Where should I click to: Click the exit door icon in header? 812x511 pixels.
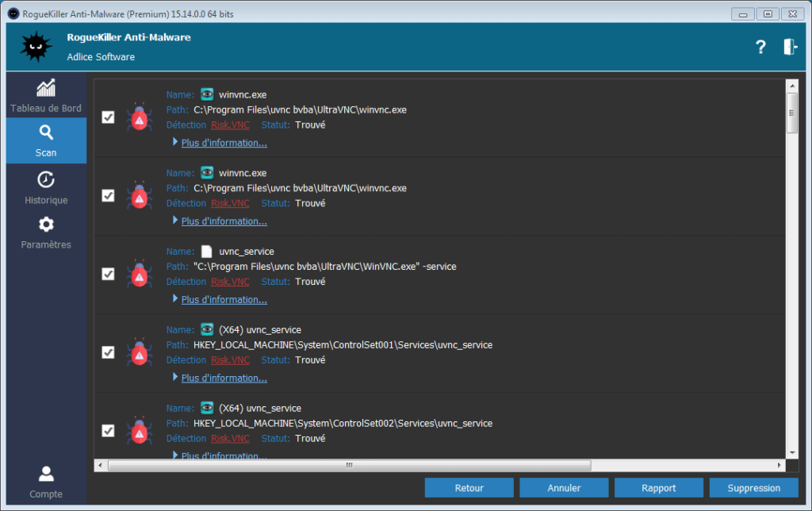tap(790, 47)
